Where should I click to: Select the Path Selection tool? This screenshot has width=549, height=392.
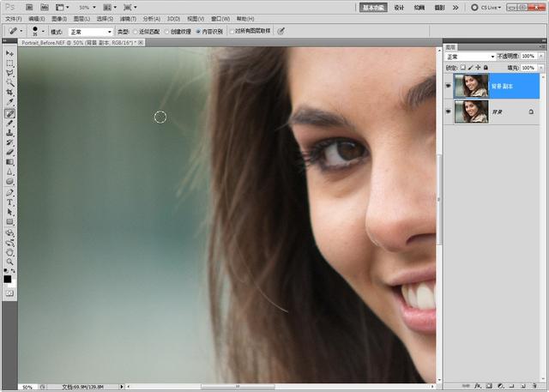9,213
